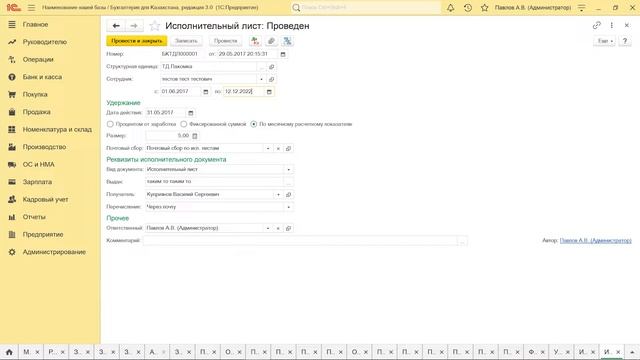Viewport: 640px width, 360px height.
Task: Click the Производство factory icon
Action: (12, 147)
